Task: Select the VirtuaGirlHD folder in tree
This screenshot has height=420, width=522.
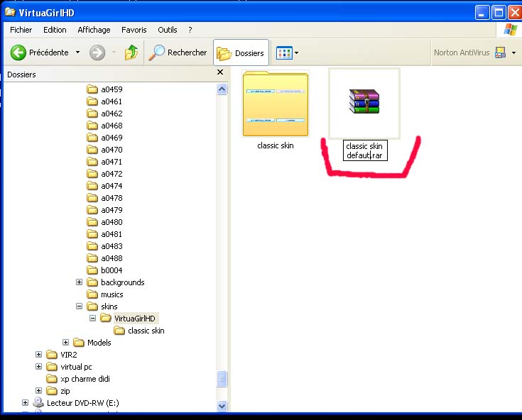Action: (129, 319)
